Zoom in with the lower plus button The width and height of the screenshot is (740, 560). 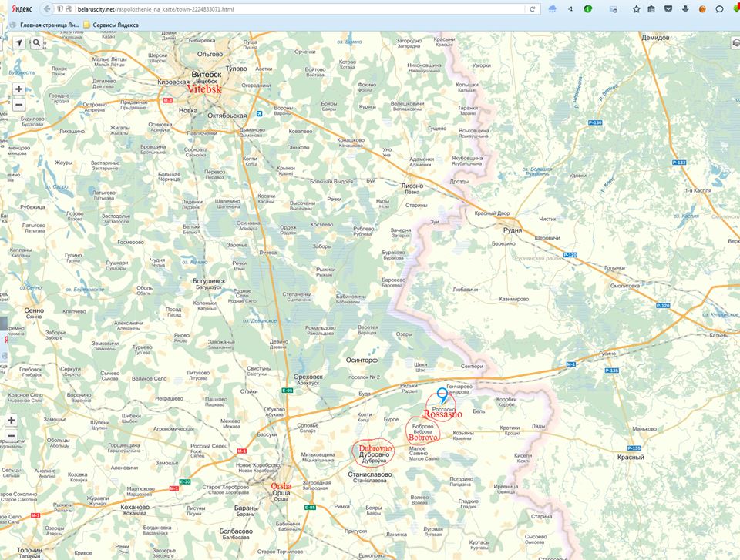click(x=11, y=421)
